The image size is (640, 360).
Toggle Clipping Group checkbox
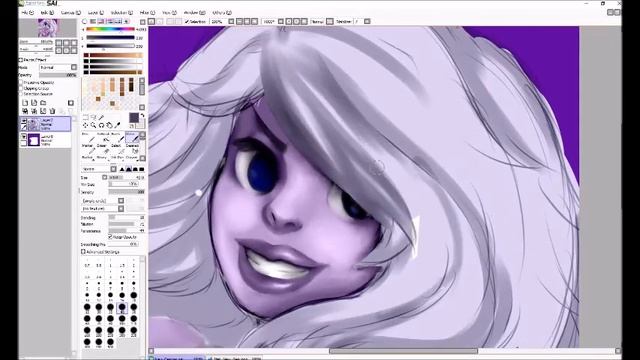[x=20, y=88]
